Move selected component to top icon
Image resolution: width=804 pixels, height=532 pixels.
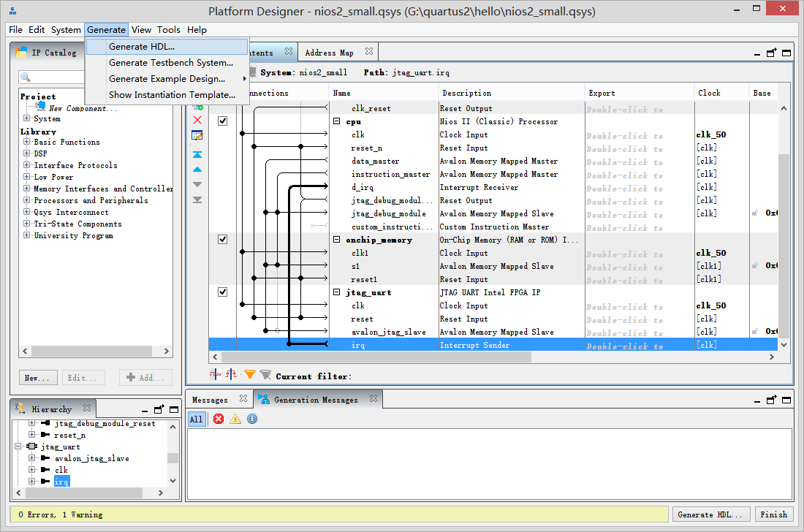point(197,154)
